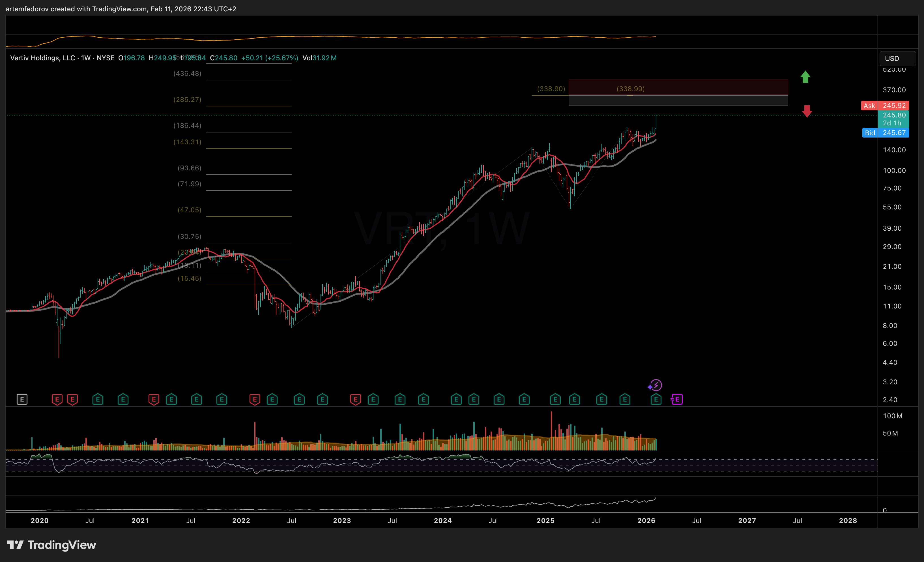Screen dimensions: 924x562
Task: Select the gray rectangle below the red zone
Action: point(678,100)
